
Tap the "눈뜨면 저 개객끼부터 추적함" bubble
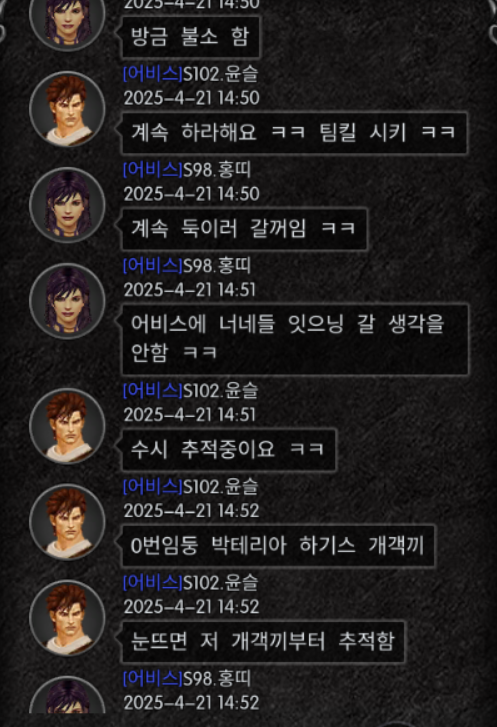(x=263, y=642)
